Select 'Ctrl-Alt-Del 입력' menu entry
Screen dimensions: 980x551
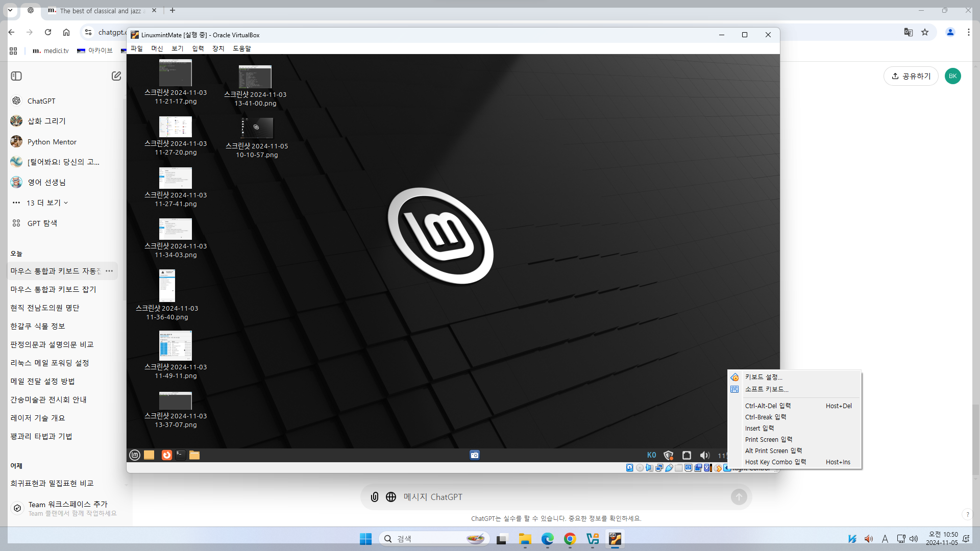(768, 406)
